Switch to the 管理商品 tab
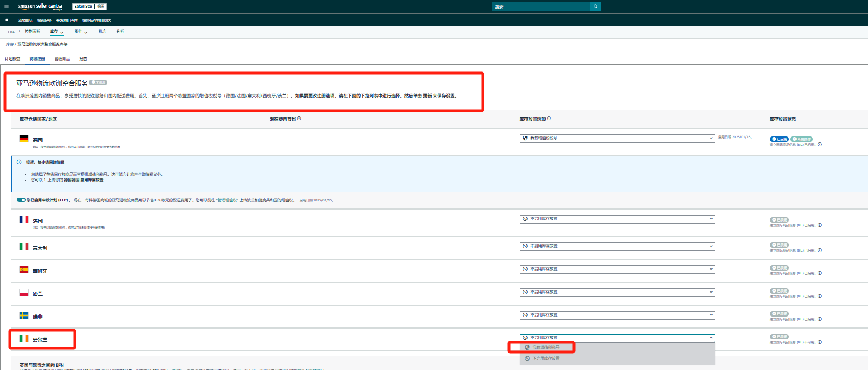The image size is (868, 370). point(62,58)
